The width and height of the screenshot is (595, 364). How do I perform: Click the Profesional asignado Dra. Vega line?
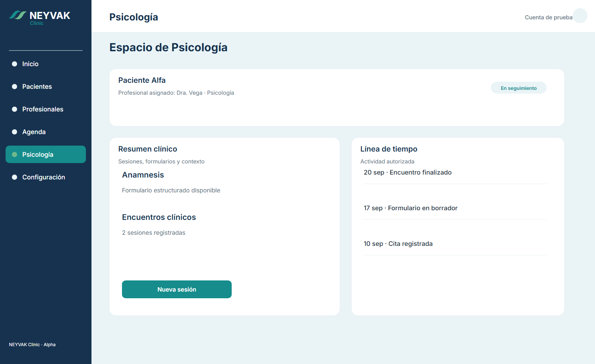176,93
